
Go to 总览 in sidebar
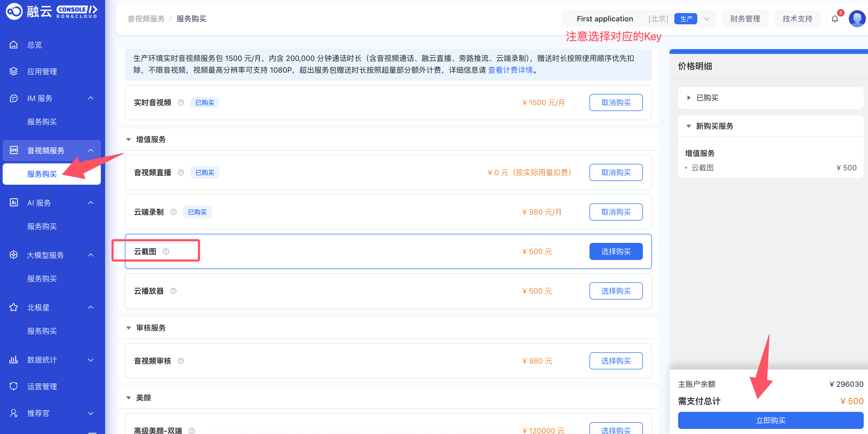point(35,45)
